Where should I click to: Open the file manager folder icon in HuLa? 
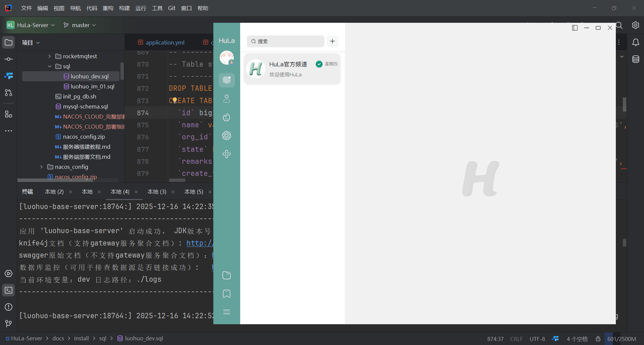227,275
